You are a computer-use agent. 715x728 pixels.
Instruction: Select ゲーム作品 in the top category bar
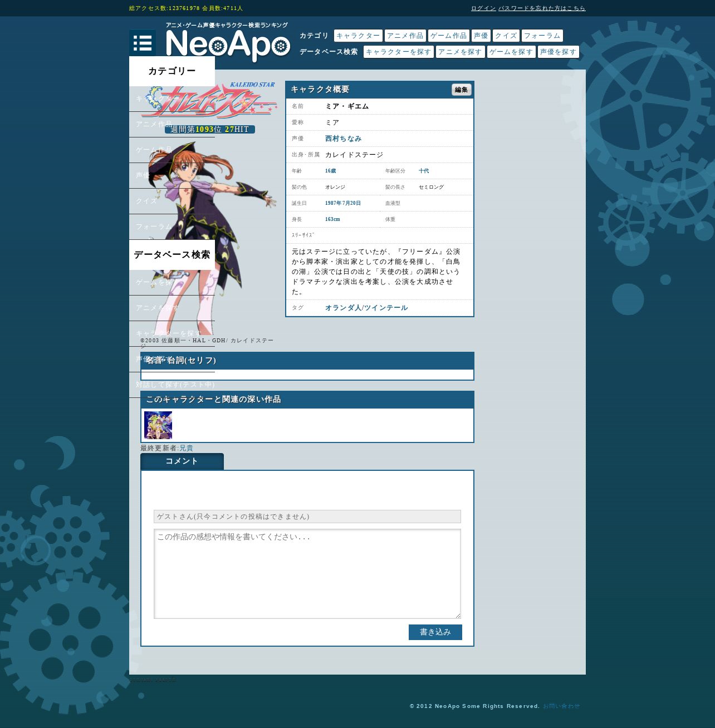pos(449,36)
